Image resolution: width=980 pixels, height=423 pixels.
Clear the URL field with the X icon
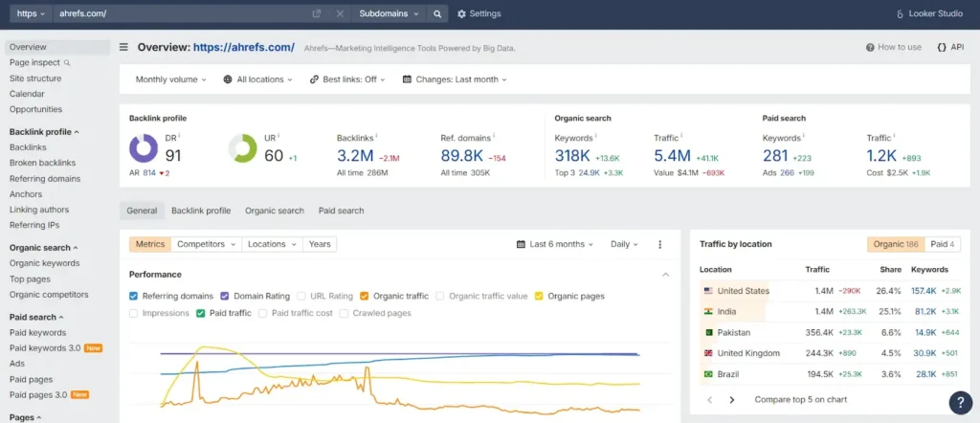point(340,13)
